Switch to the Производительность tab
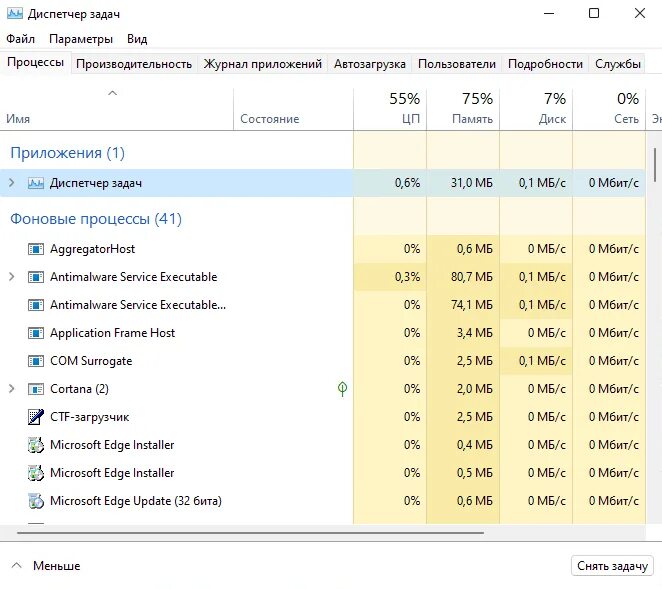The height and width of the screenshot is (589, 662). point(134,64)
